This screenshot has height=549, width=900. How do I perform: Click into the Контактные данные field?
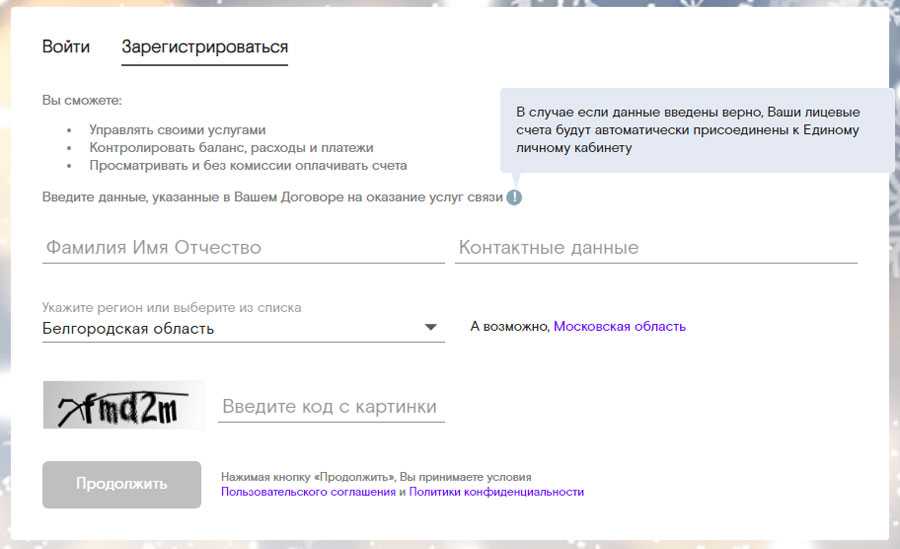pyautogui.click(x=656, y=248)
